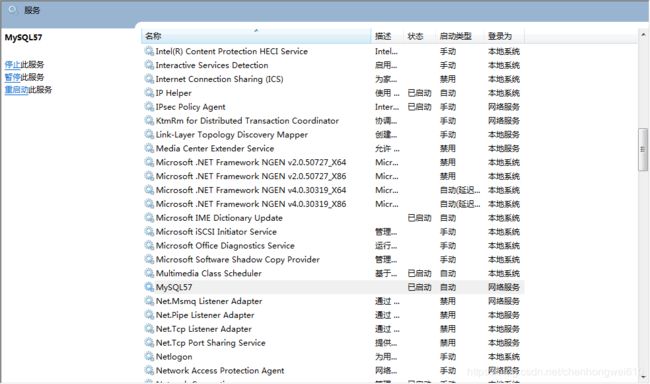The height and width of the screenshot is (384, 650).
Task: Click the gear icon for Net.Msmq Listener Adapter
Action: (149, 301)
